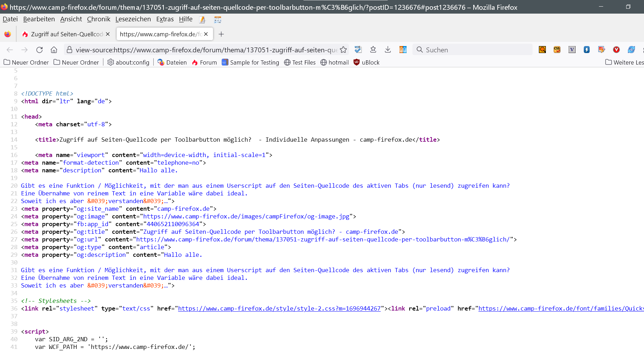The width and height of the screenshot is (644, 351).
Task: Open the downloads panel
Action: (x=388, y=50)
